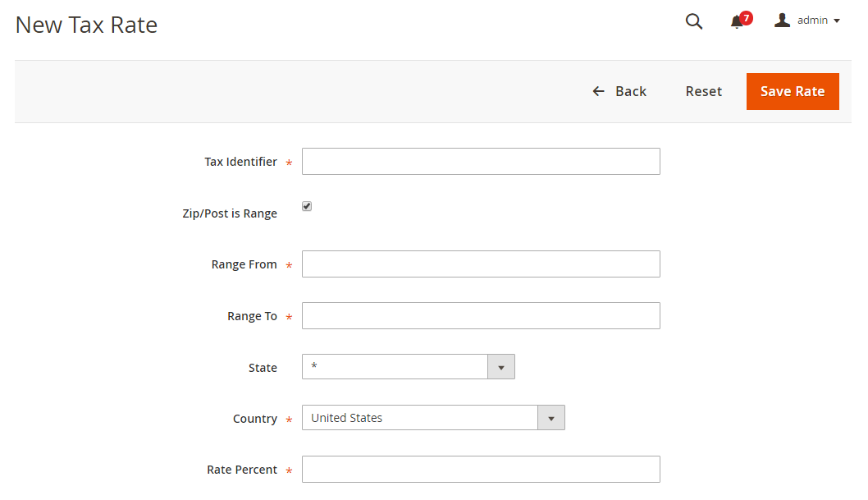The width and height of the screenshot is (868, 500).
Task: Open the notifications bell icon
Action: pos(736,22)
